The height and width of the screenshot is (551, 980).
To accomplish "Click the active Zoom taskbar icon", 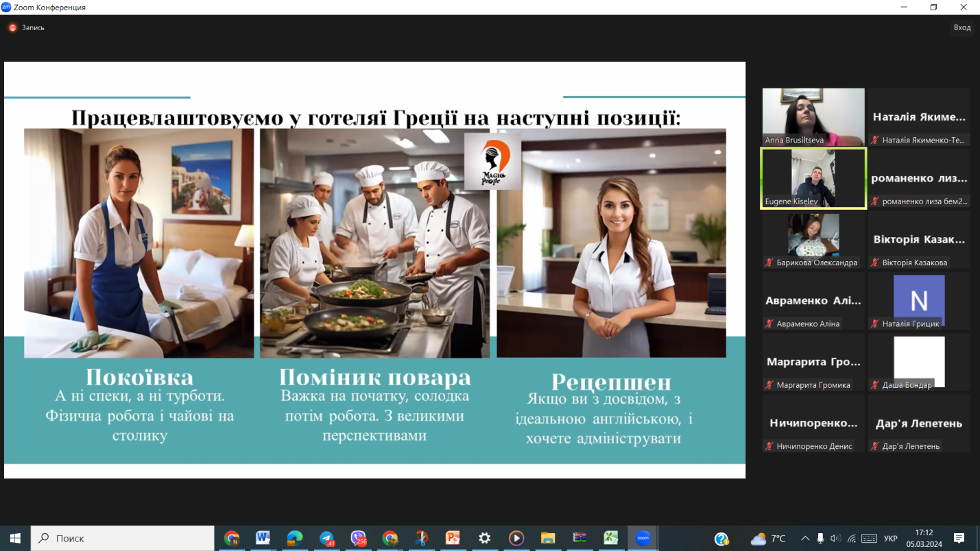I will 643,539.
